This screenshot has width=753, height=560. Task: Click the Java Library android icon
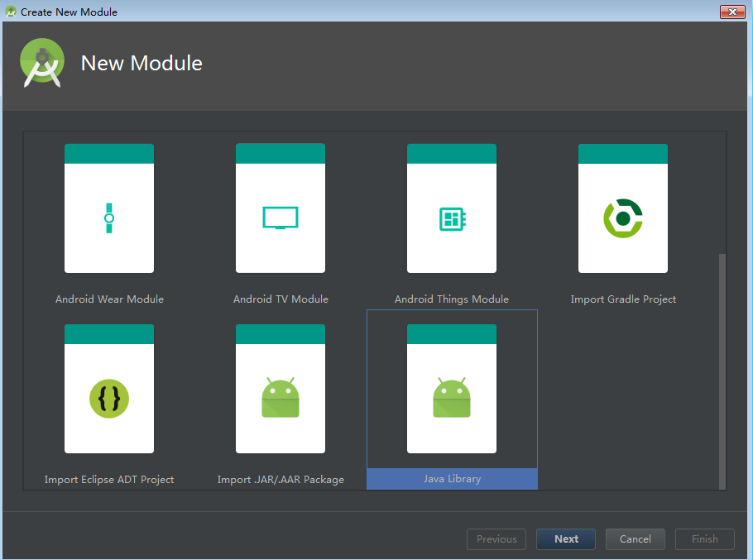452,397
